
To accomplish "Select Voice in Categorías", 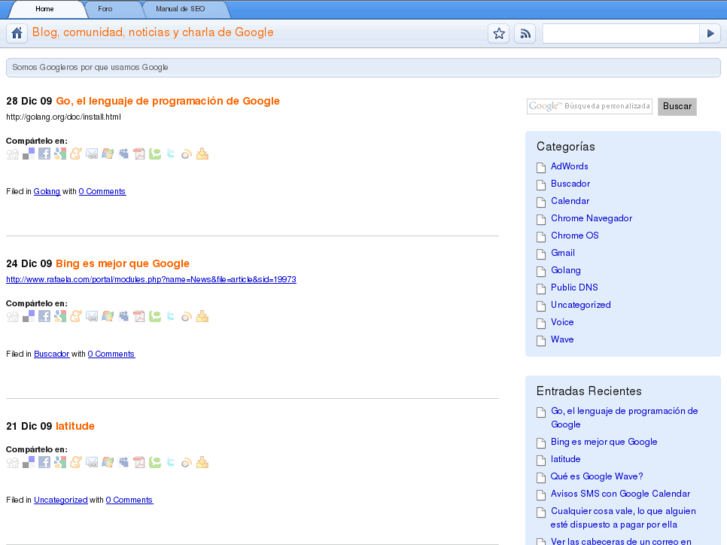I will (x=562, y=322).
